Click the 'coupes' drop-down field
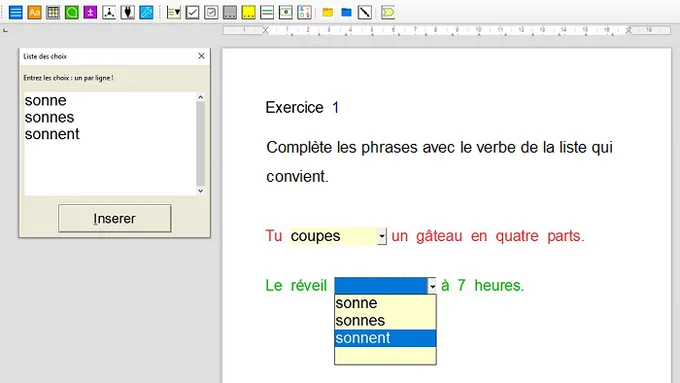 coord(333,236)
